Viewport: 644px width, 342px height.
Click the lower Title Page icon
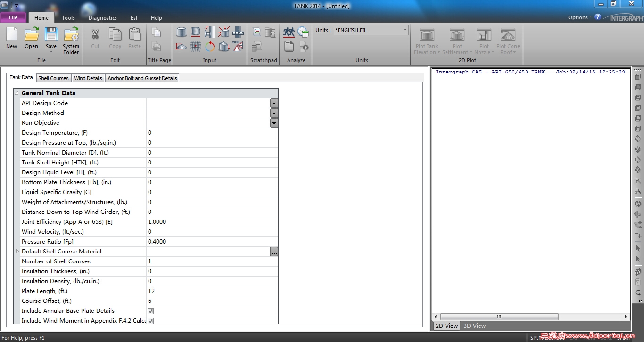point(156,47)
